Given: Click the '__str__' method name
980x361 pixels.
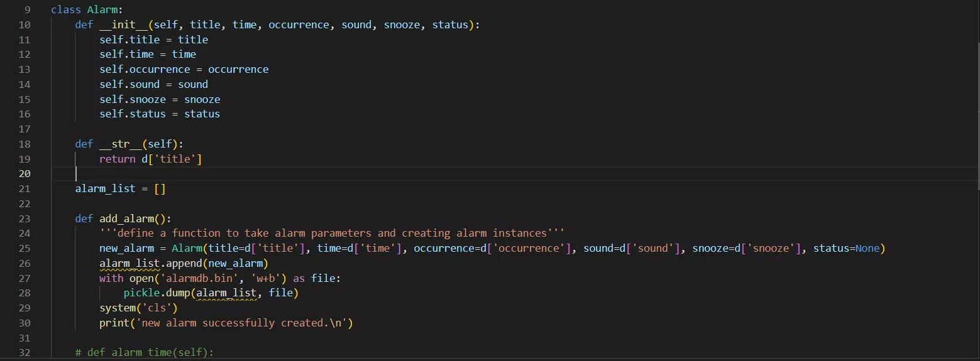Looking at the screenshot, I should click(121, 144).
